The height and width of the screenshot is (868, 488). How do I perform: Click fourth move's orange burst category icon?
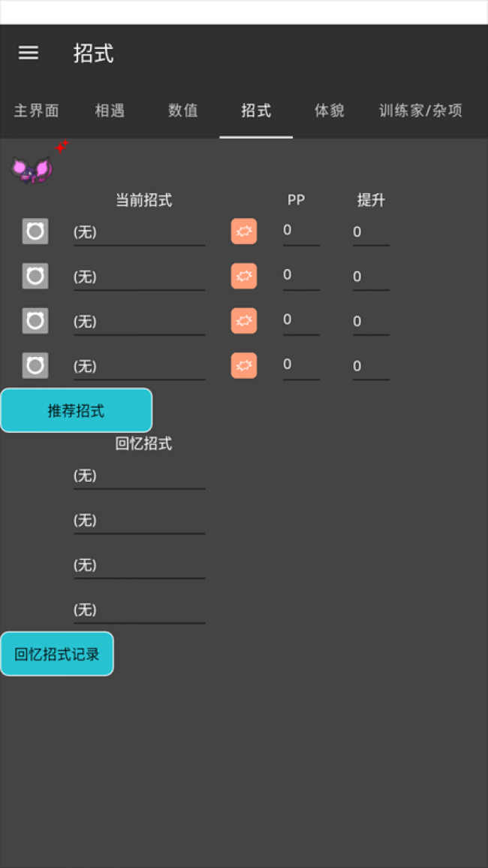[243, 366]
